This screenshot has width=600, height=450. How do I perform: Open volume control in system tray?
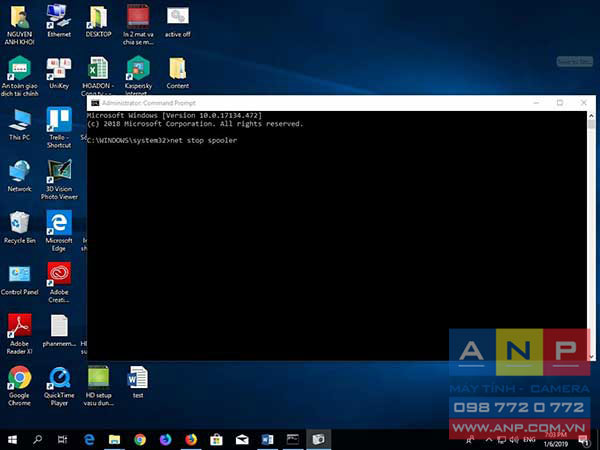(x=514, y=440)
